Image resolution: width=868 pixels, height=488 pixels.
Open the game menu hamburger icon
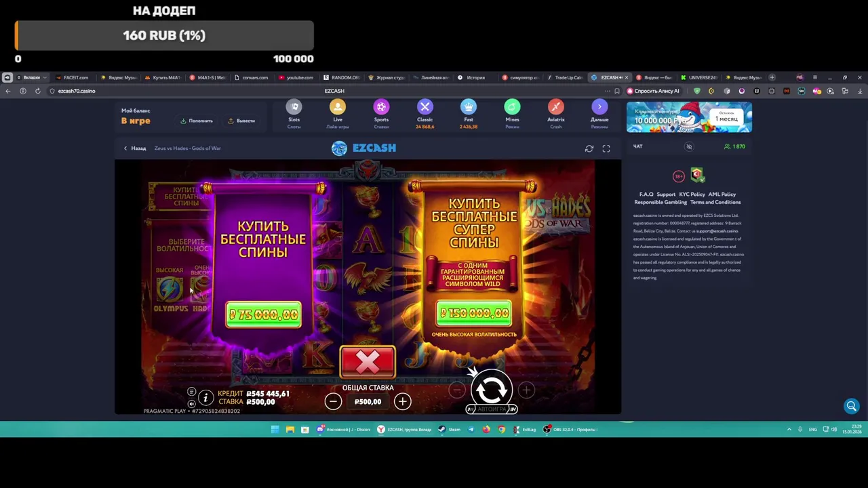(x=191, y=392)
